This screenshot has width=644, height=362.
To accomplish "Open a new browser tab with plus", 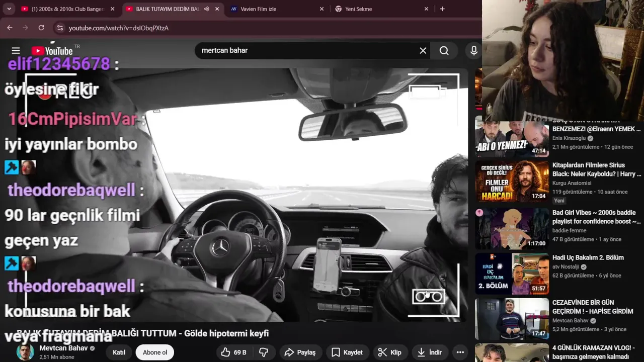I will coord(442,9).
